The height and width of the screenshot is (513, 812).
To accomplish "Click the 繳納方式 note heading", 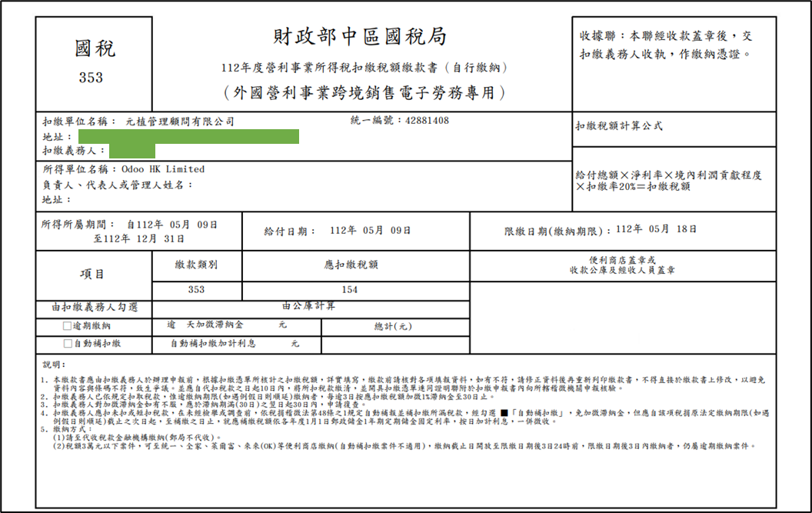I will [x=67, y=430].
